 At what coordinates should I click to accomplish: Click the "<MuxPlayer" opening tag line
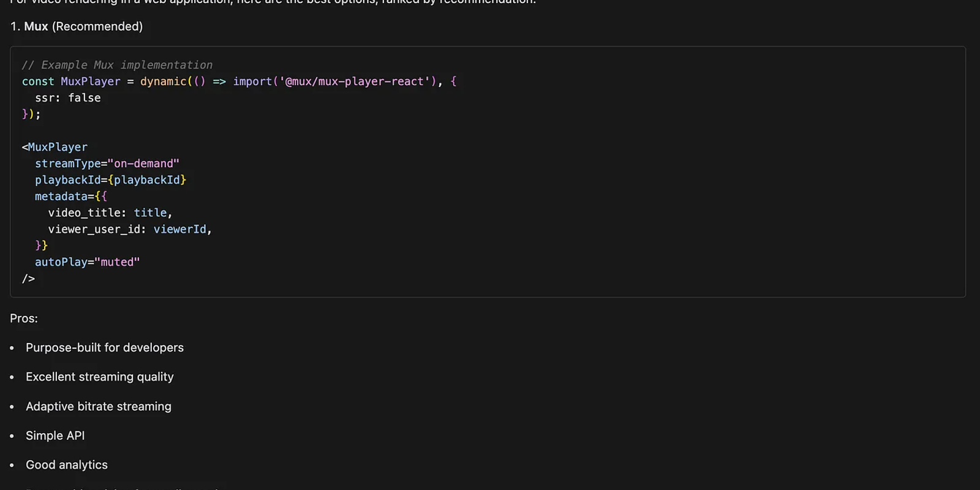tap(55, 147)
